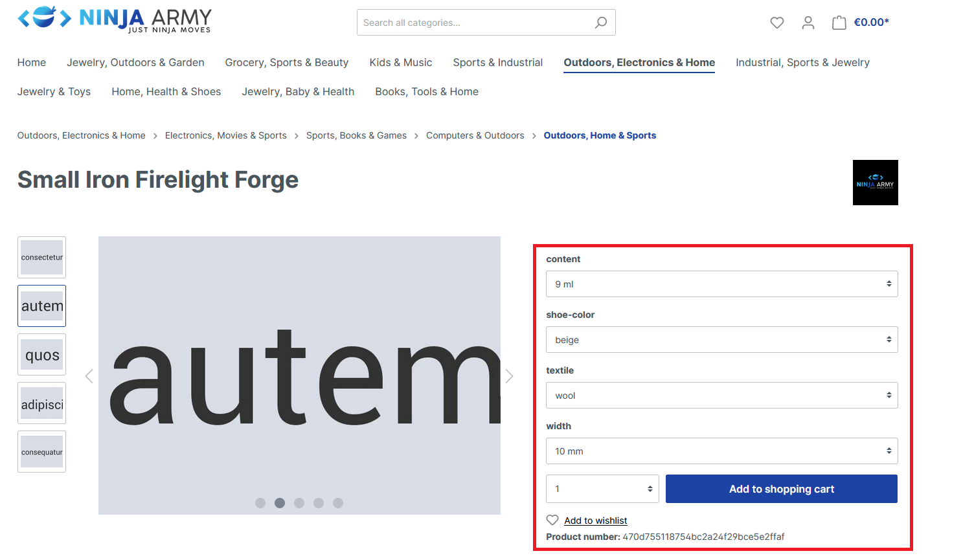
Task: Click the Add to wishlist link
Action: point(596,521)
